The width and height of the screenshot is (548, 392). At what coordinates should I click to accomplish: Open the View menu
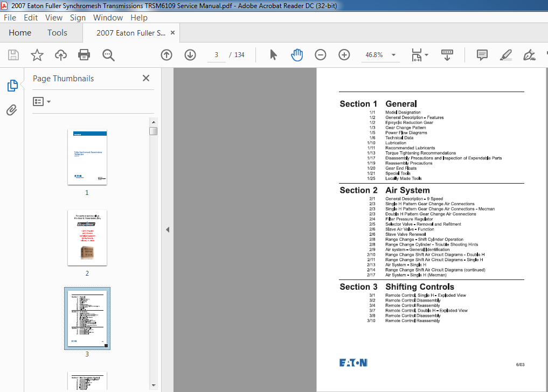click(54, 17)
